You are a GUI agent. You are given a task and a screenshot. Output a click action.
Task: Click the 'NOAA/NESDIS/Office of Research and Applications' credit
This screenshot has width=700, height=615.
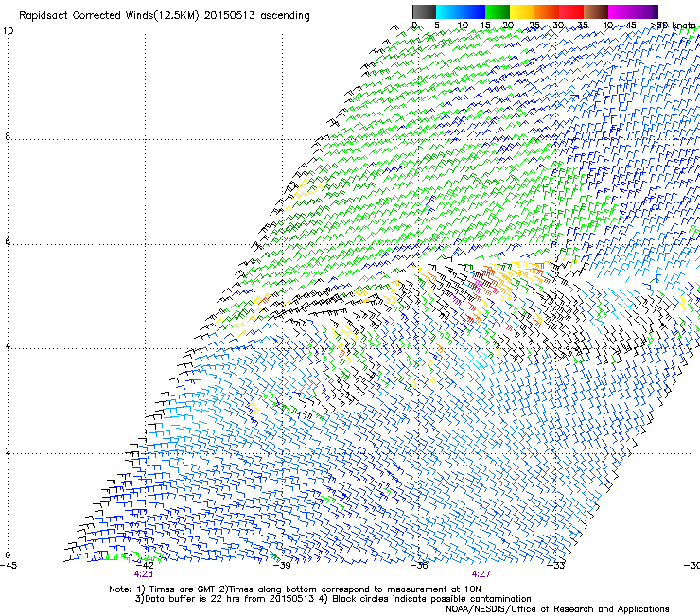pos(557,609)
